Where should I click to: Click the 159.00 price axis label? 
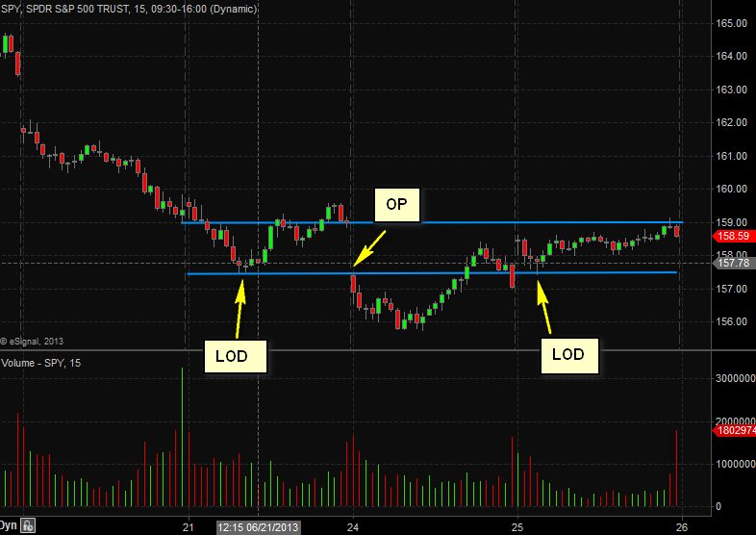tap(731, 222)
